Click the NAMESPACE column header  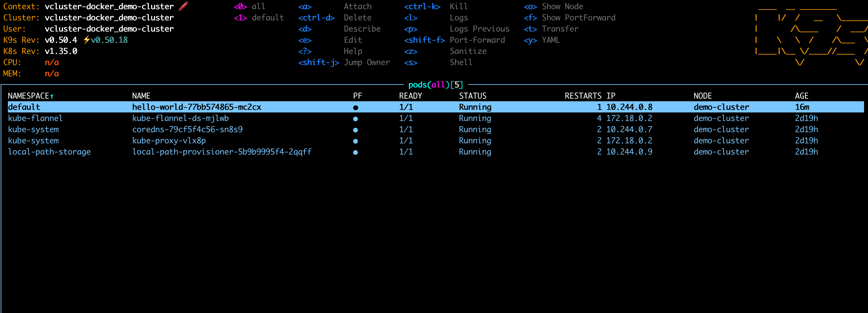click(29, 96)
